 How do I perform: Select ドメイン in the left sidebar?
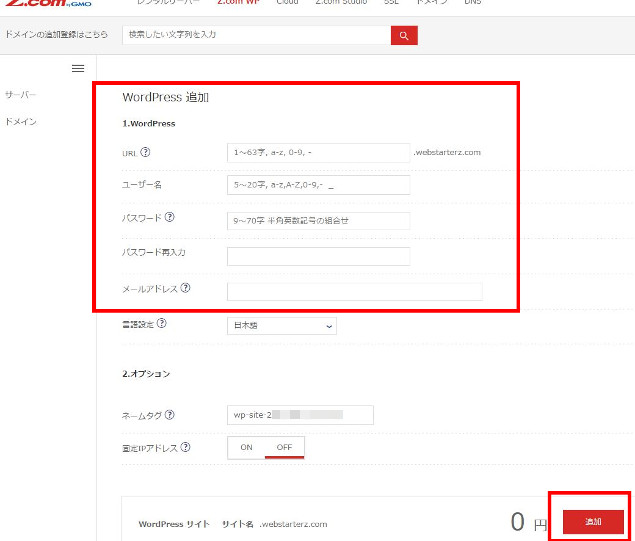click(21, 121)
